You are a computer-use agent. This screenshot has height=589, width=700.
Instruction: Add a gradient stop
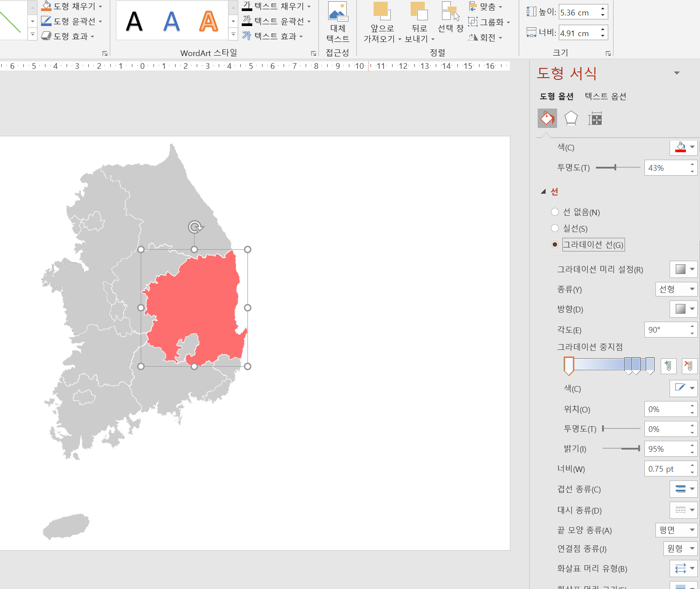[669, 366]
